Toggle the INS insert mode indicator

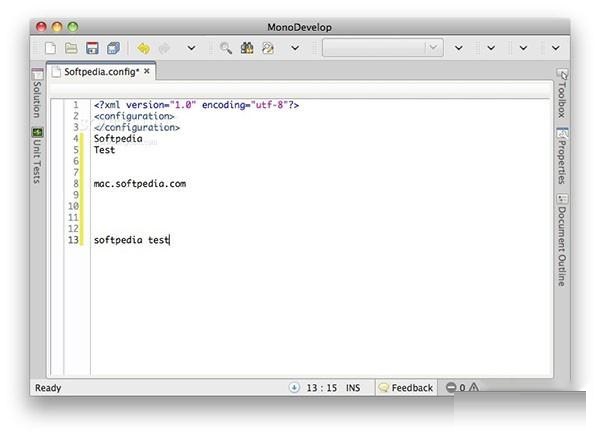tap(353, 388)
